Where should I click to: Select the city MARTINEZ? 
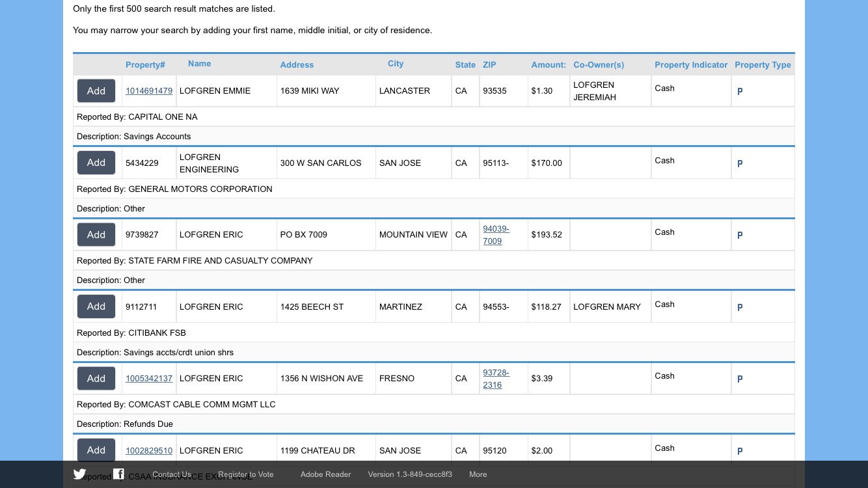click(x=401, y=307)
